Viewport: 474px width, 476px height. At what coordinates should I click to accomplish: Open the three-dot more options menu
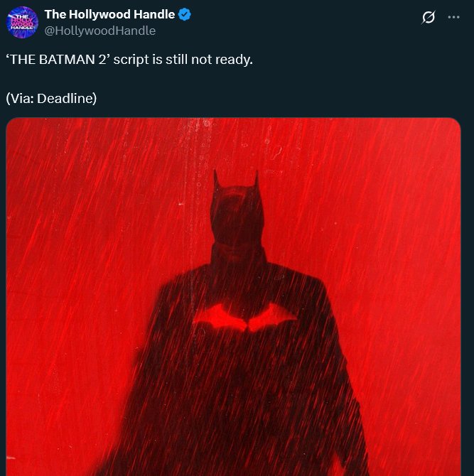coord(453,17)
